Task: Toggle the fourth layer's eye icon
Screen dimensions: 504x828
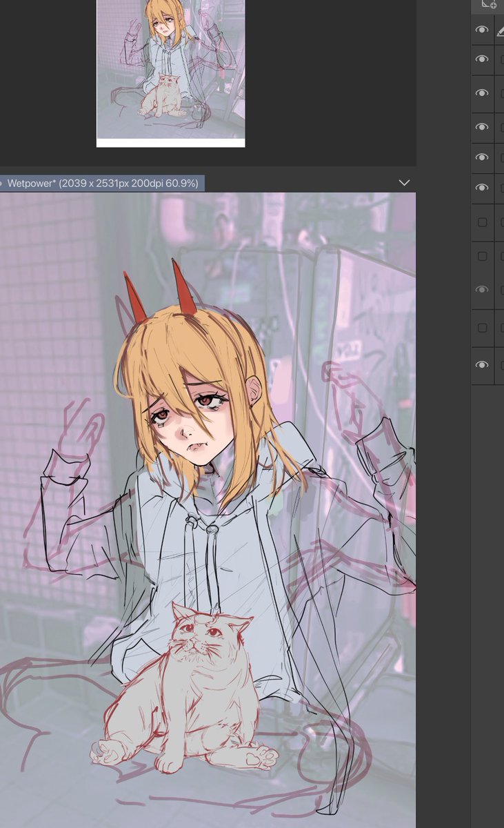Action: click(482, 127)
